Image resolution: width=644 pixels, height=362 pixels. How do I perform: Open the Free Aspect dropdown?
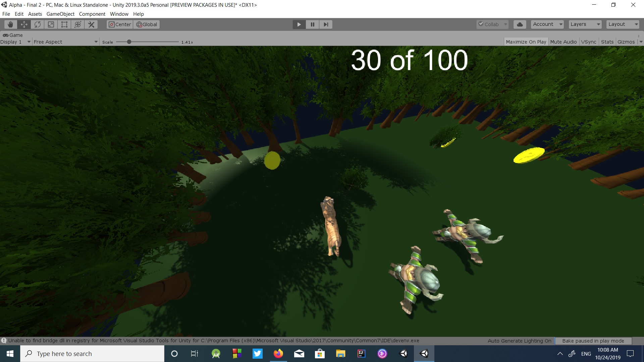click(65, 42)
